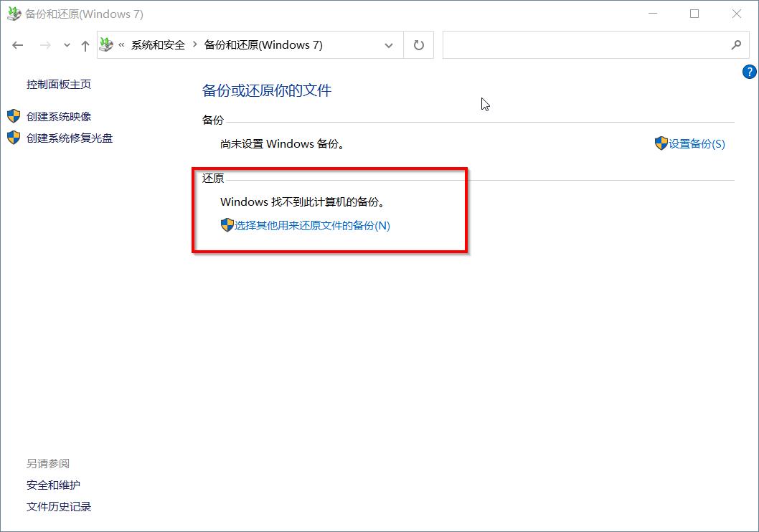Open the address bar dropdown chevron
759x532 pixels.
(389, 44)
